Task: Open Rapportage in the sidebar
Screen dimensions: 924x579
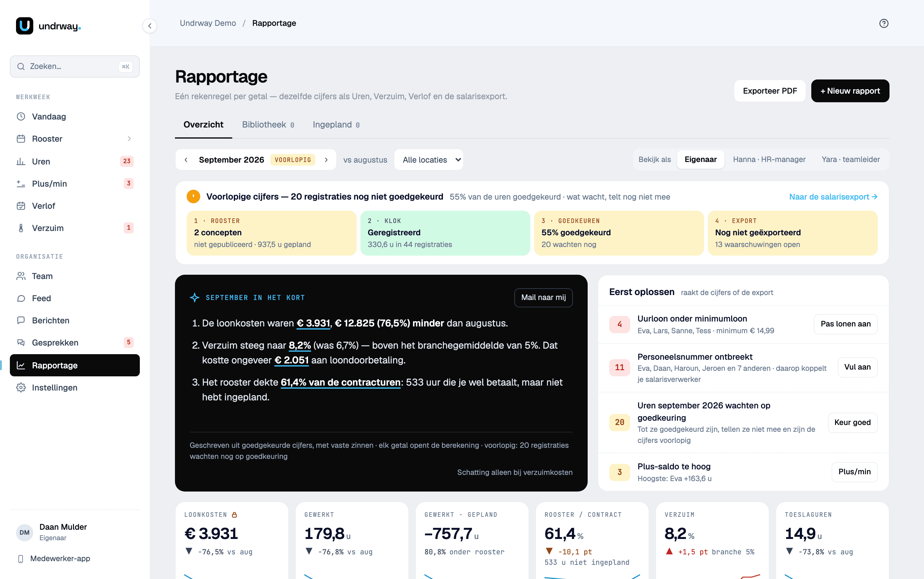Action: [75, 365]
